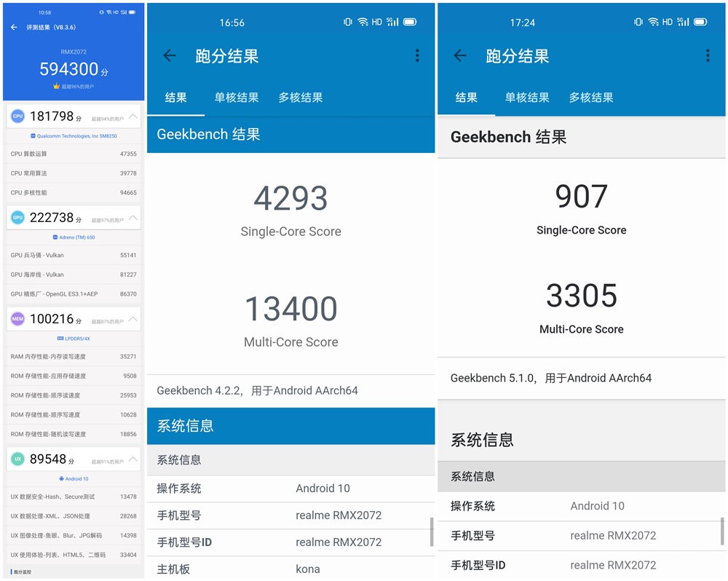Tap UX 数据处理 XML JSON row
Viewport: 728px width, 581px height.
pyautogui.click(x=74, y=516)
